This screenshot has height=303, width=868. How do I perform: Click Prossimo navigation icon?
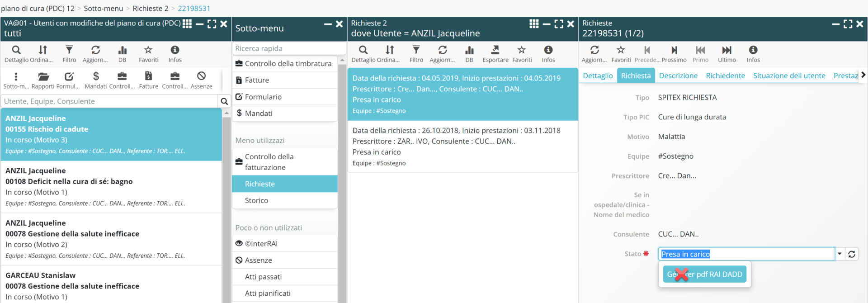point(674,50)
